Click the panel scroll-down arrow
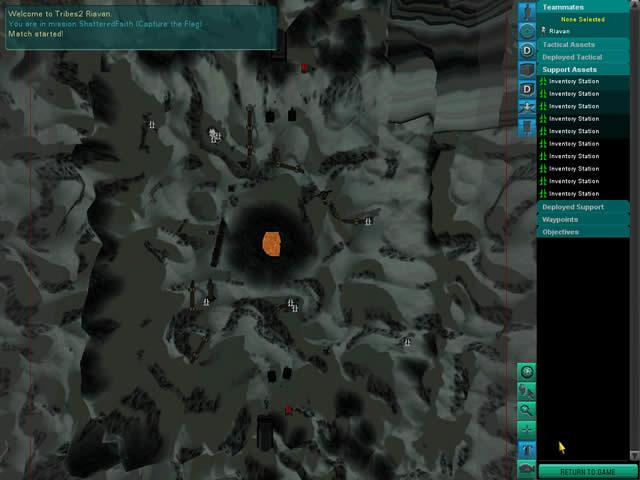This screenshot has height=480, width=640. [x=635, y=457]
